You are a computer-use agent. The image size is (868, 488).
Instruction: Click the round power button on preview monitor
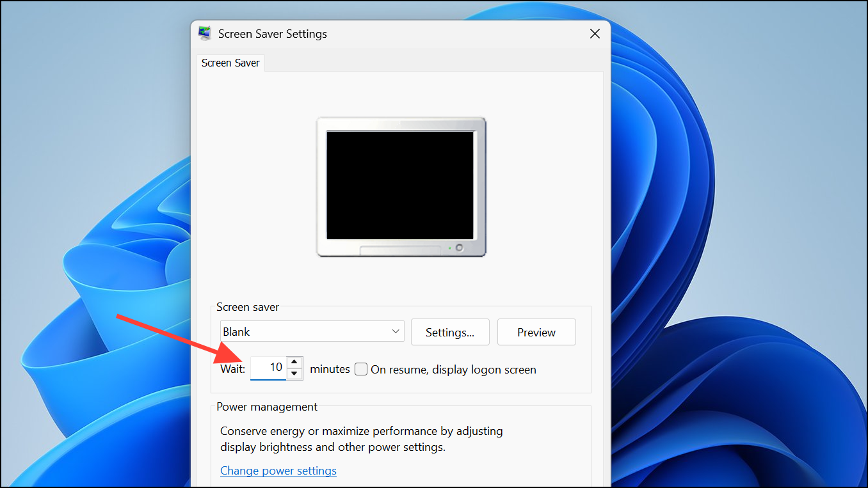point(459,248)
